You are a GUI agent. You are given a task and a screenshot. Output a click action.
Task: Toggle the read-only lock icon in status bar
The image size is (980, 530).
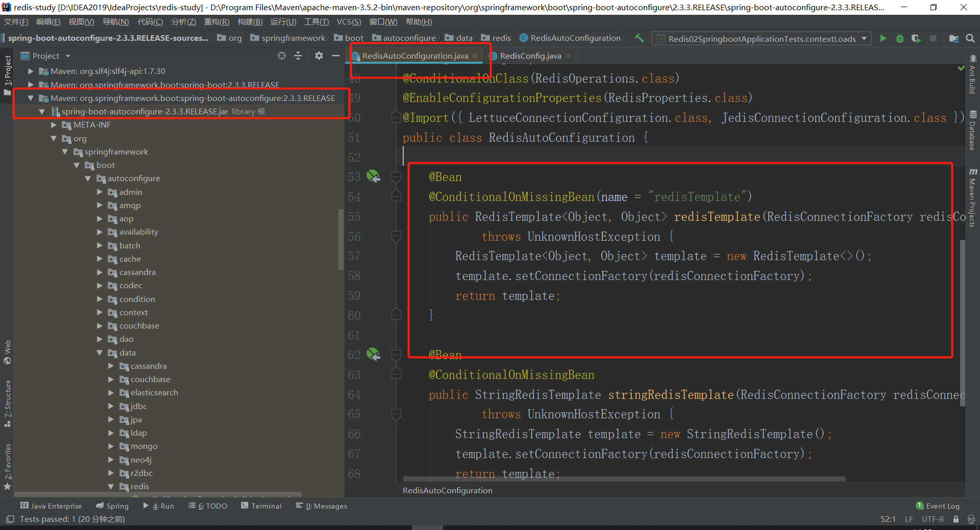[956, 519]
